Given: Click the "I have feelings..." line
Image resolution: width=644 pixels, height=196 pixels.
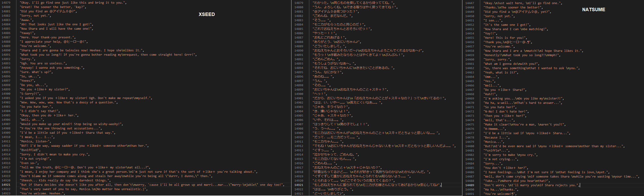Looking at the screenshot, I should (546, 172).
